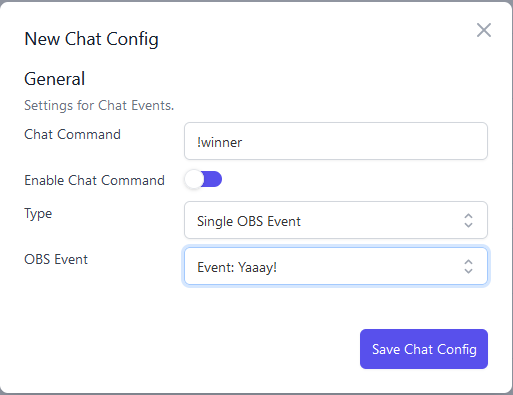Click the 'General' heading
This screenshot has width=513, height=395.
tap(55, 79)
